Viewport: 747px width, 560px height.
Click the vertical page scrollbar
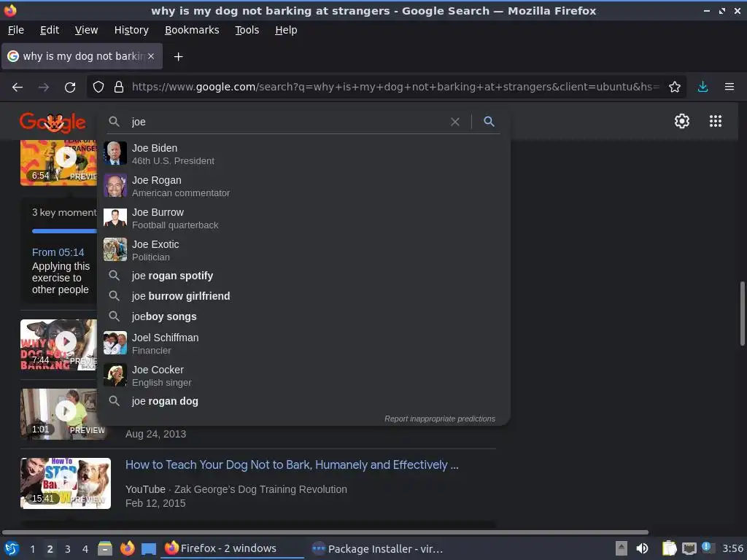click(742, 314)
